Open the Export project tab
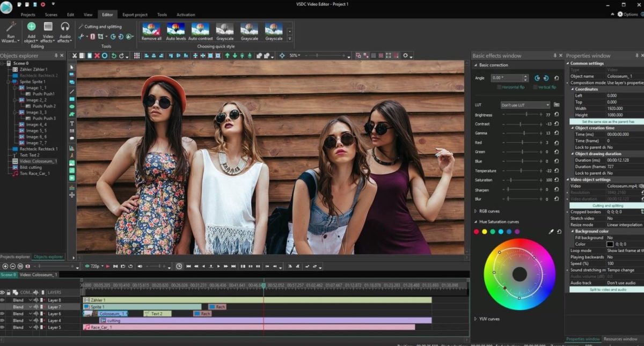This screenshot has width=644, height=346. [135, 15]
